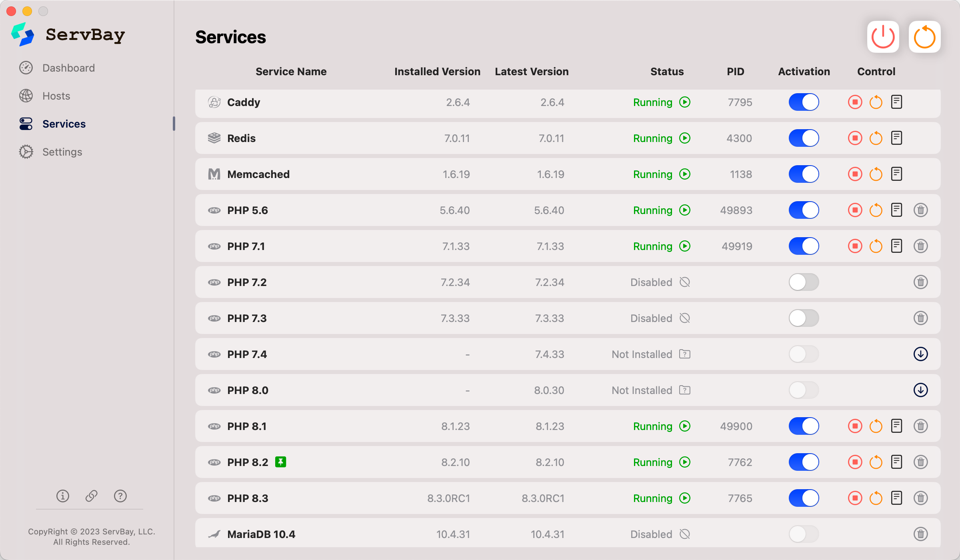Open the Dashboard section
960x560 pixels.
coord(68,68)
